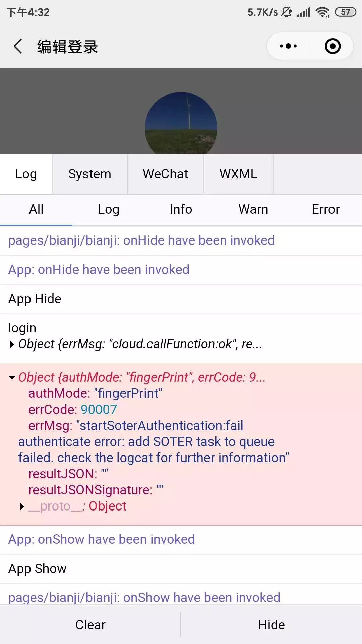Switch to the top-level Log panel tab

26,174
